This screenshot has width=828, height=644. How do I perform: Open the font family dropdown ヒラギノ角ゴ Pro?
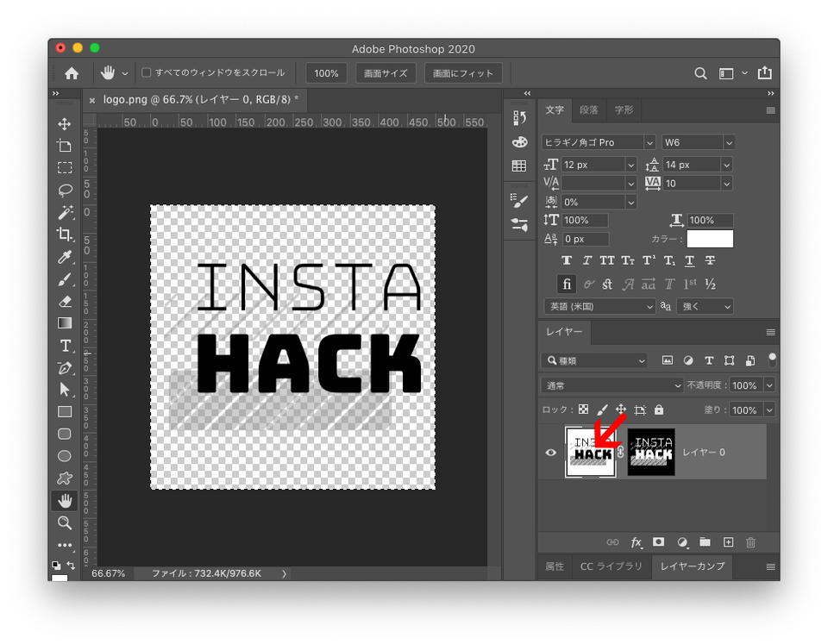click(599, 142)
